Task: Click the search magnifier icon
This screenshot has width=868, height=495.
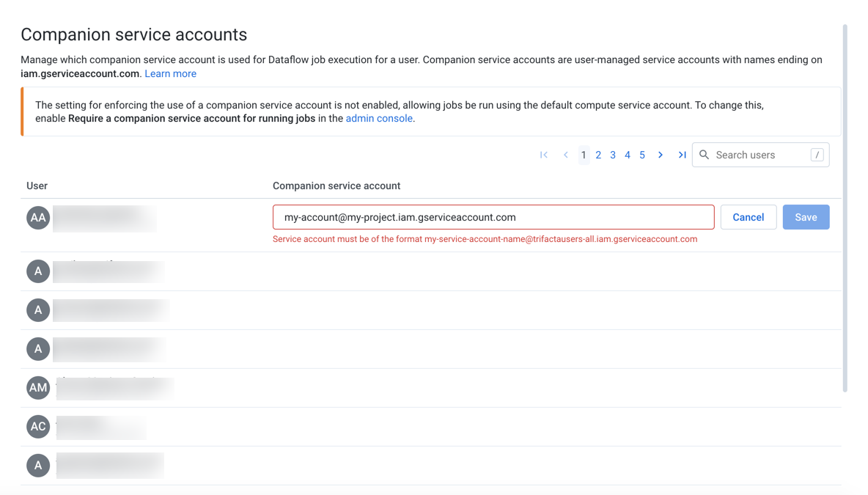Action: click(704, 155)
